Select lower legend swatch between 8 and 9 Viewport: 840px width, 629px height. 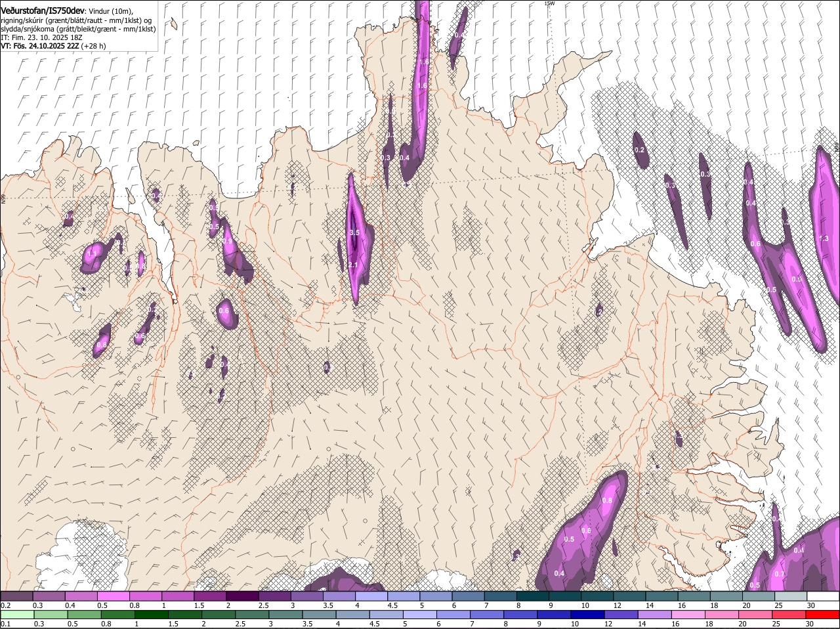click(x=519, y=615)
